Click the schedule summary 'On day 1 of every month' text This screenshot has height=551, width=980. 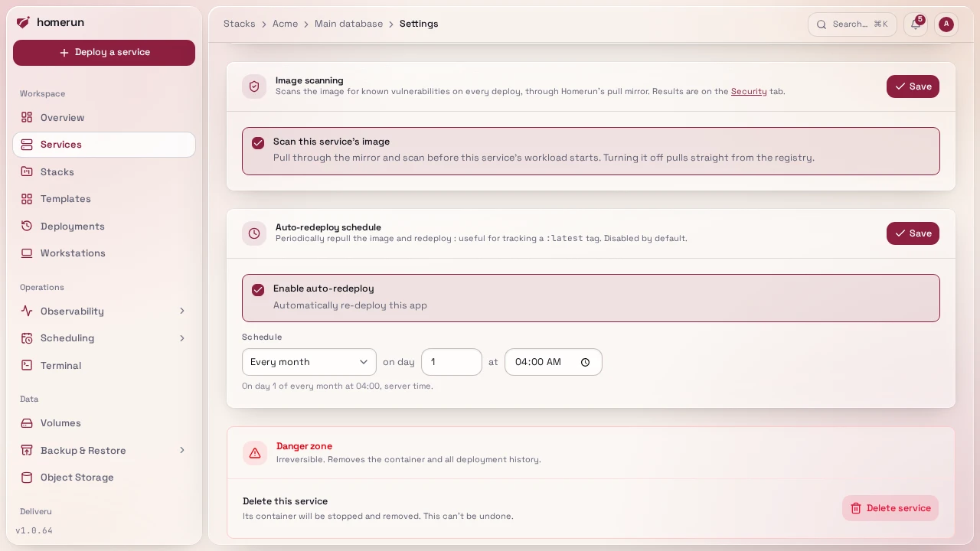(x=338, y=386)
